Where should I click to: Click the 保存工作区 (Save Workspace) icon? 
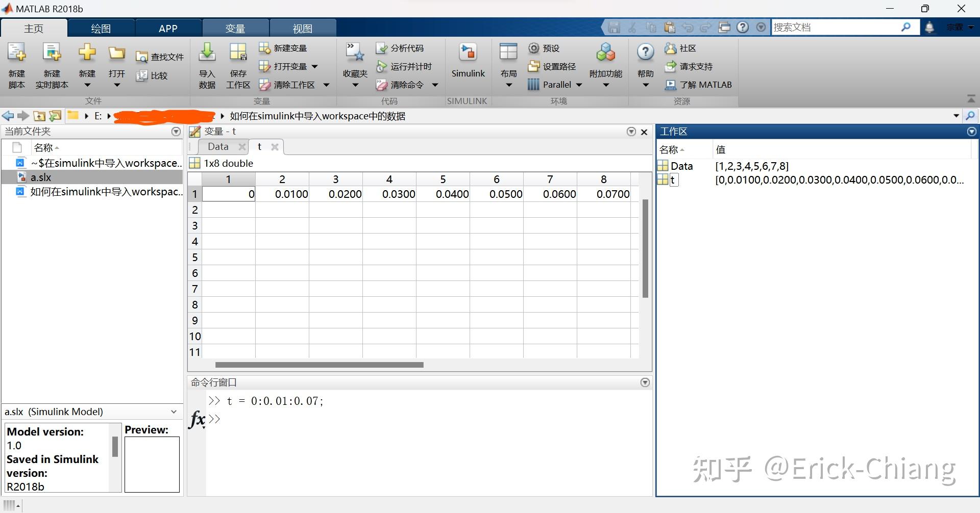click(237, 61)
